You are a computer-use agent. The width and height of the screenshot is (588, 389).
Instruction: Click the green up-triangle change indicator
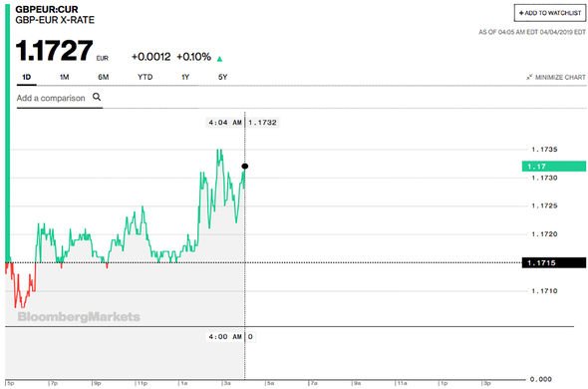tap(219, 59)
